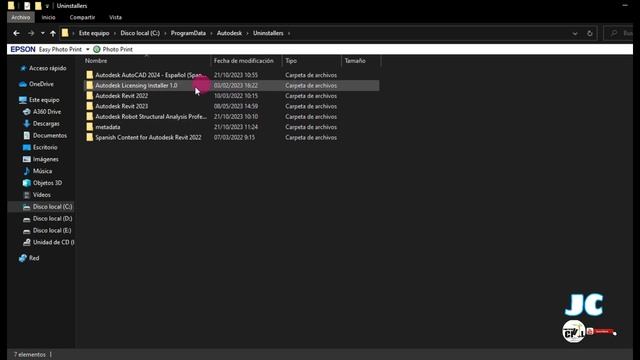
Task: Go back with the back arrow
Action: pos(16,33)
